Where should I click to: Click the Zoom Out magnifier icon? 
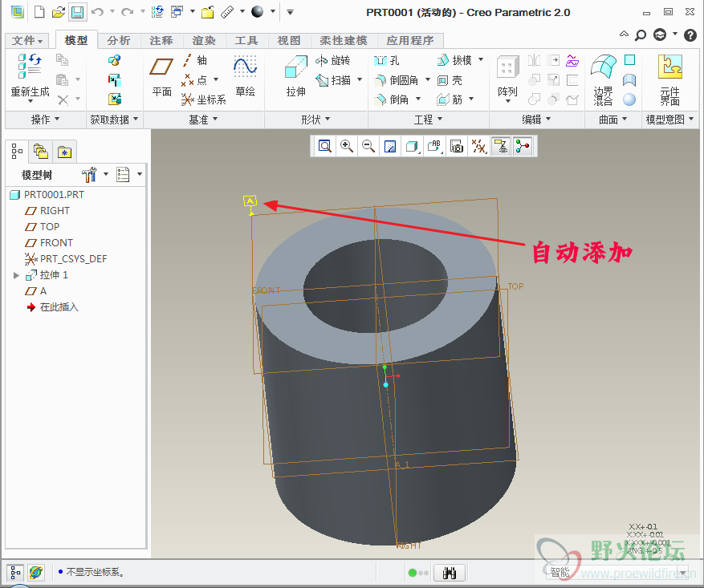(x=368, y=146)
